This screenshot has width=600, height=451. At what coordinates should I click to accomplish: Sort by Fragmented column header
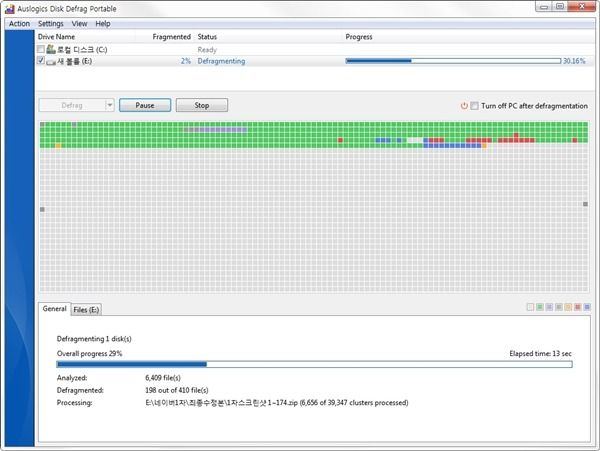point(171,37)
